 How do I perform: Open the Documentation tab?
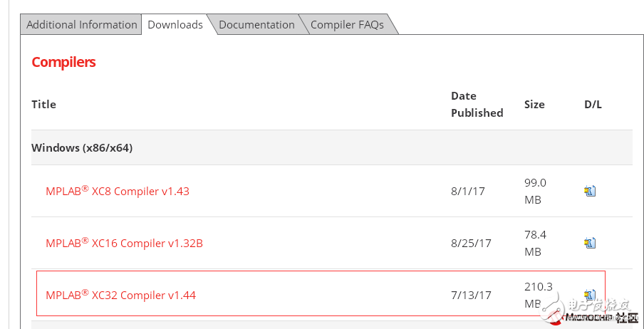[256, 24]
